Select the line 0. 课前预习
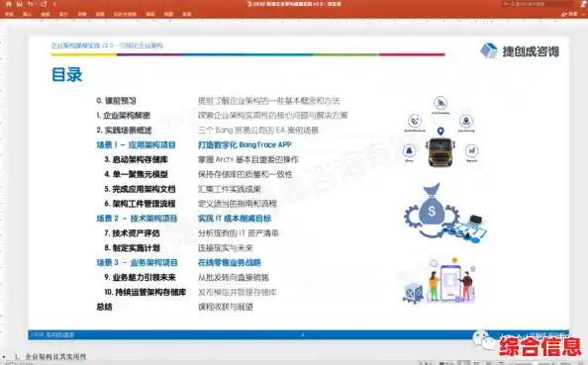Screen dimensions: 588x365 coord(116,101)
